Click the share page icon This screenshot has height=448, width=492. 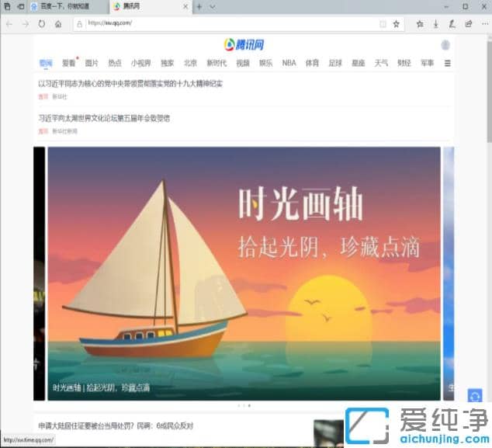(x=469, y=24)
